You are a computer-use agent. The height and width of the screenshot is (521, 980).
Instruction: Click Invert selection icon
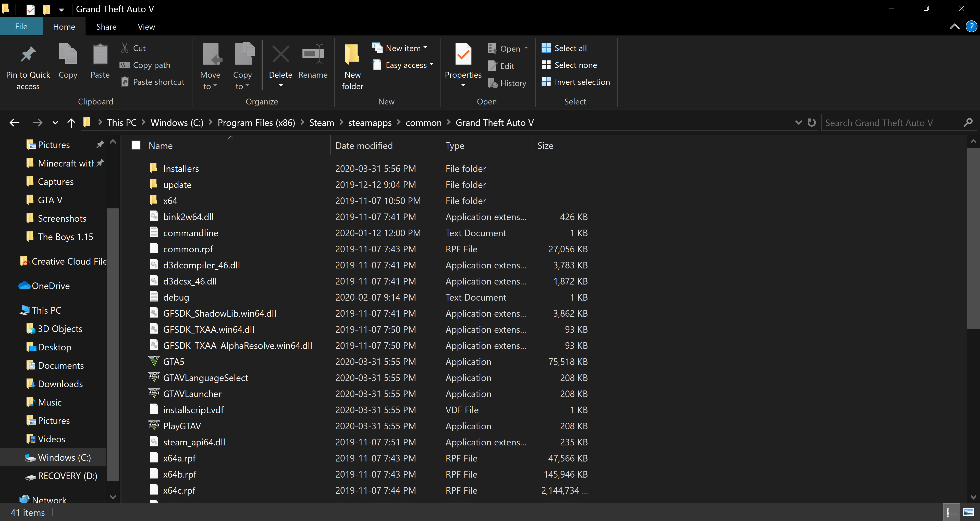click(546, 81)
